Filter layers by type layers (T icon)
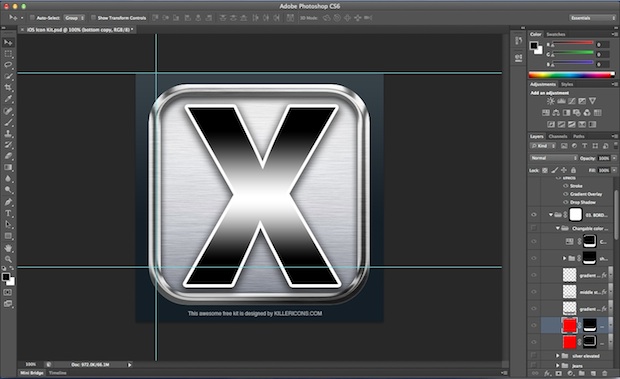The height and width of the screenshot is (379, 620). pyautogui.click(x=584, y=146)
